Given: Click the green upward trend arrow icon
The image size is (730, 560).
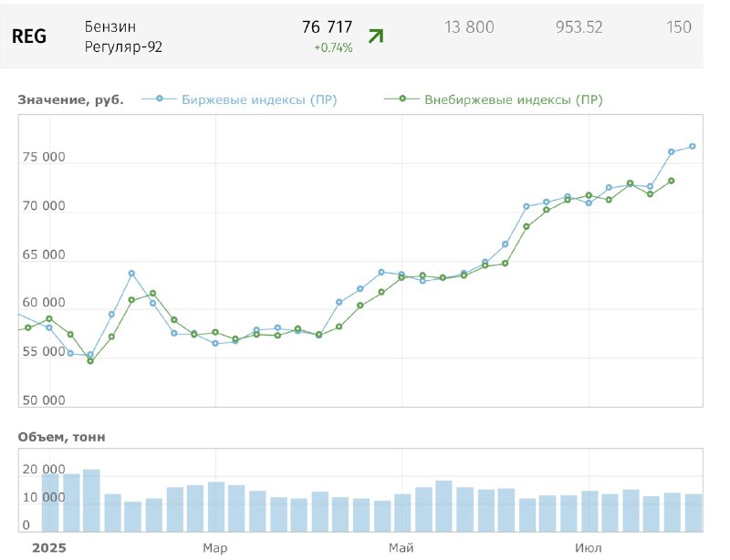Looking at the screenshot, I should click(x=375, y=36).
